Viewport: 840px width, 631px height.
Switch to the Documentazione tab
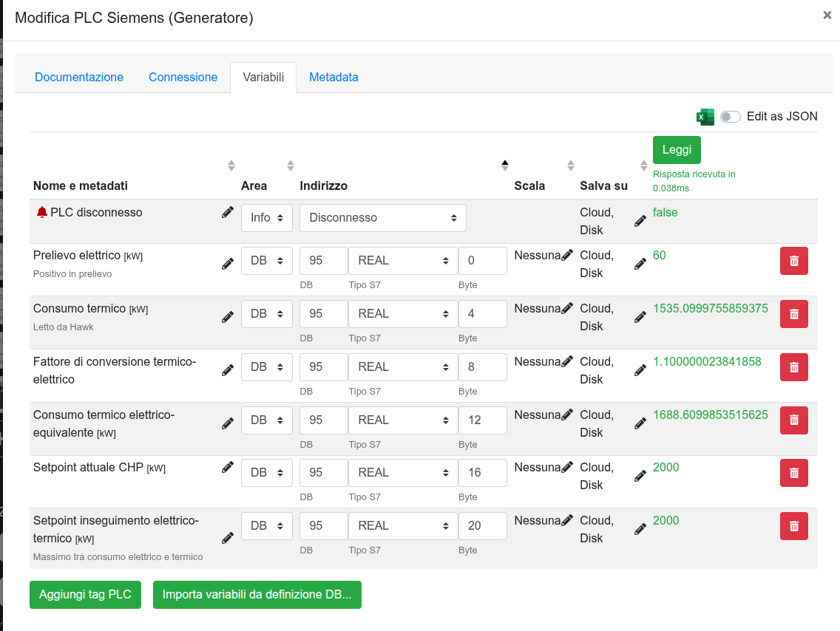click(79, 77)
